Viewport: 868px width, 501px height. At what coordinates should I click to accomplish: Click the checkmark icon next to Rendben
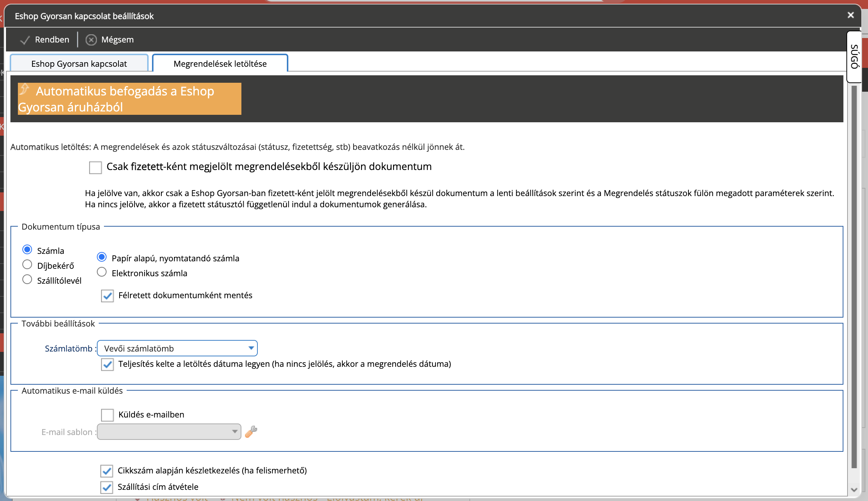pyautogui.click(x=25, y=40)
